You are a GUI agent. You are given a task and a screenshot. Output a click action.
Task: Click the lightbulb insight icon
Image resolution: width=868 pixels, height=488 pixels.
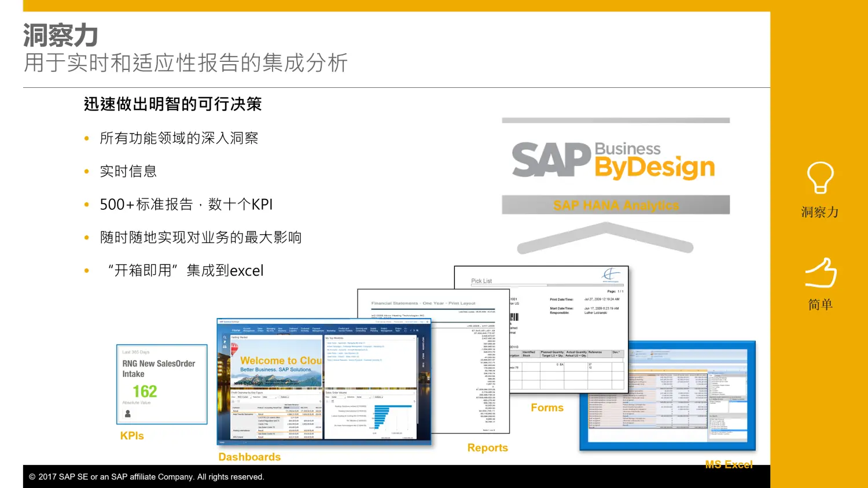click(x=820, y=178)
